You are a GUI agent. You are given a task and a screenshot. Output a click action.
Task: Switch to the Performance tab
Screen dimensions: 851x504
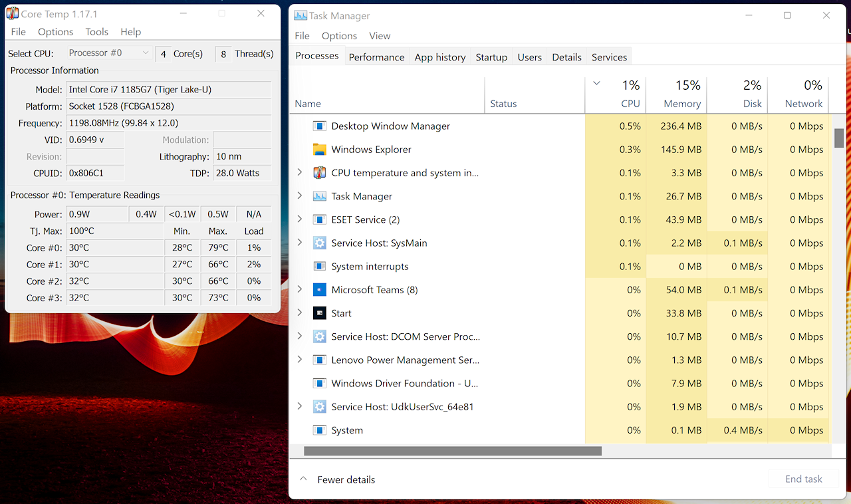(376, 57)
